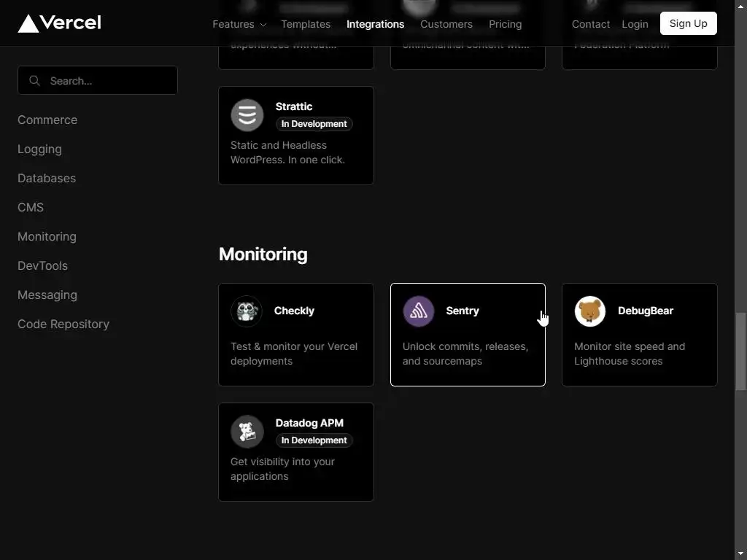Open the Checkly card title
Screen dimensions: 747x560
(294, 311)
